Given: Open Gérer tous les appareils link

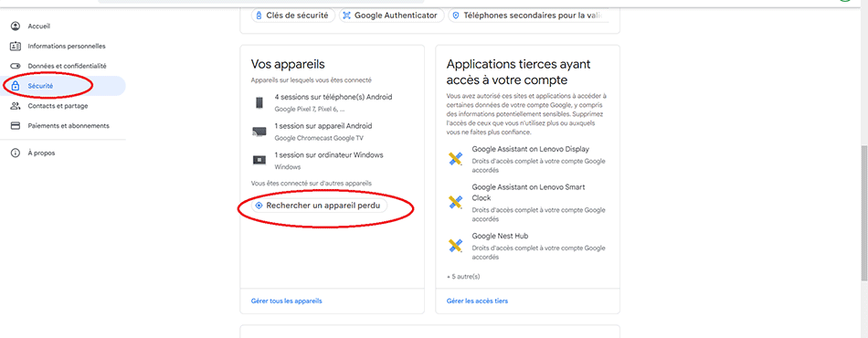Looking at the screenshot, I should coord(286,301).
